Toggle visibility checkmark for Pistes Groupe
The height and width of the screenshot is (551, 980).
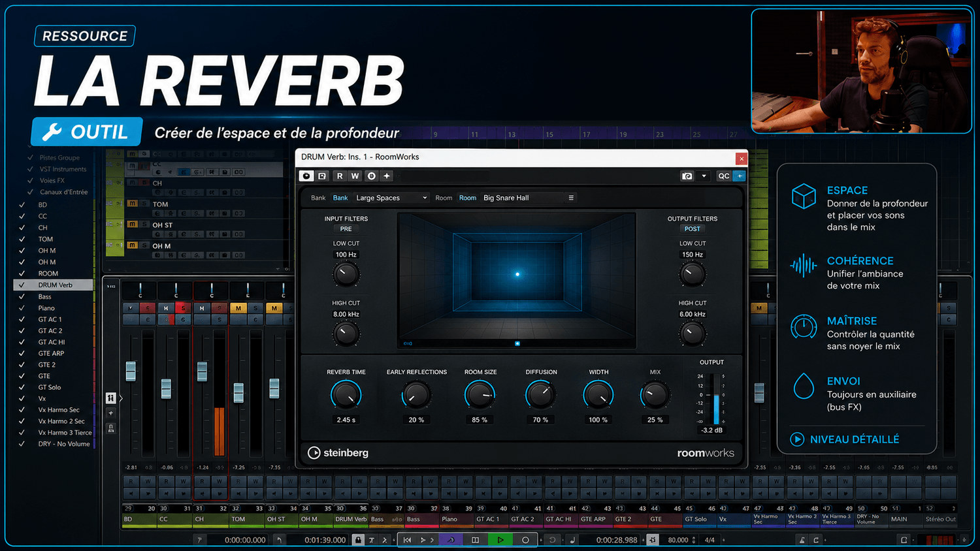(30, 157)
